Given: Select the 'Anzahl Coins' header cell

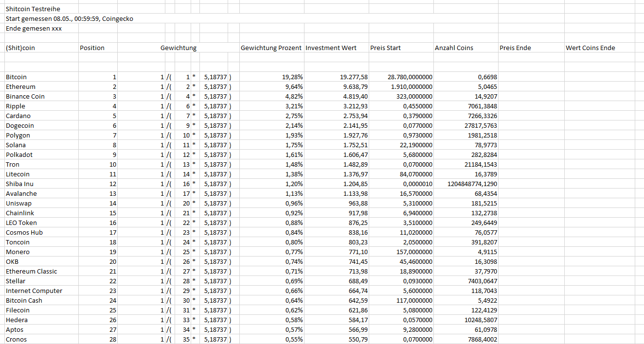Looking at the screenshot, I should click(x=465, y=48).
